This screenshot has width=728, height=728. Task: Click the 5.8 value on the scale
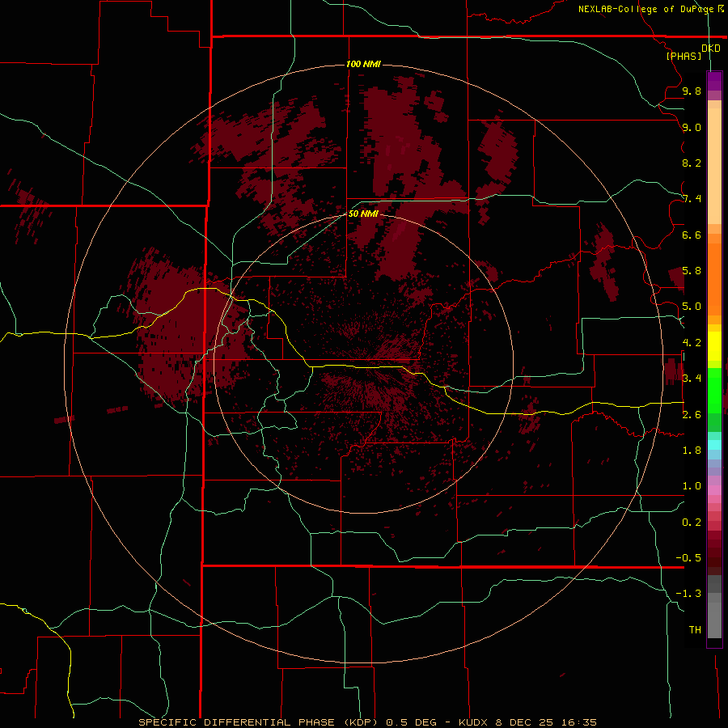(x=692, y=271)
